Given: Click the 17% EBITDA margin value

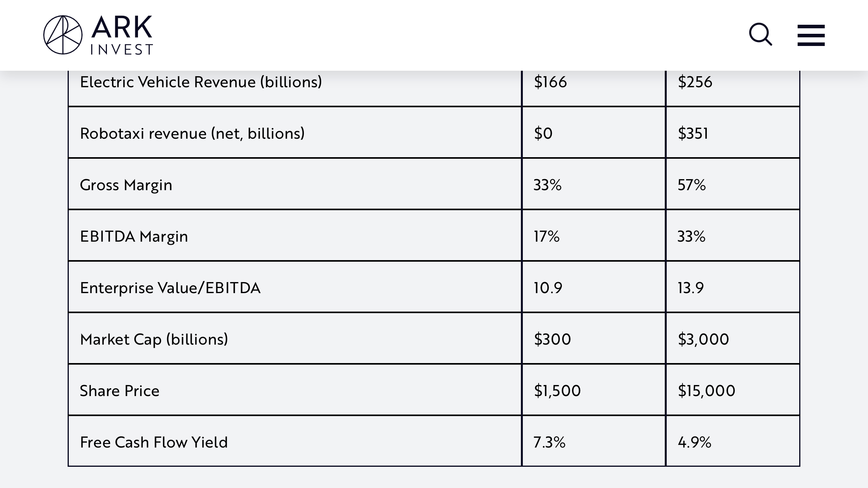Looking at the screenshot, I should (546, 237).
